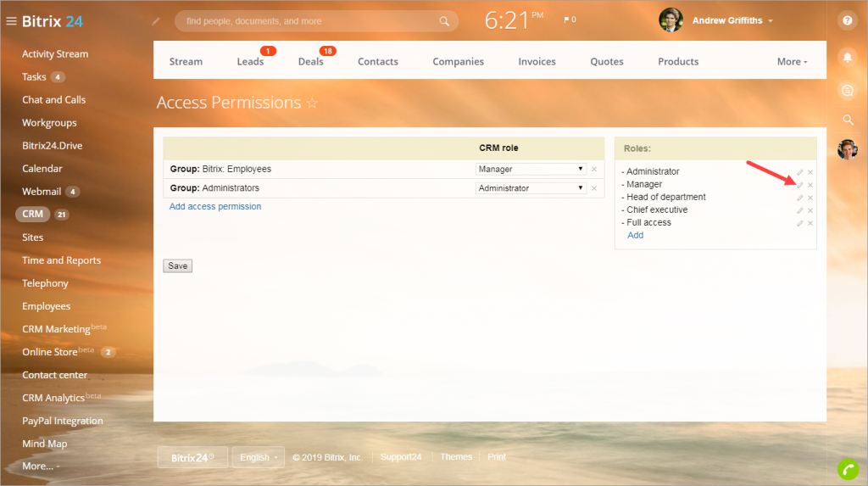Open the Quotes tab
This screenshot has height=486, width=868.
coord(606,62)
